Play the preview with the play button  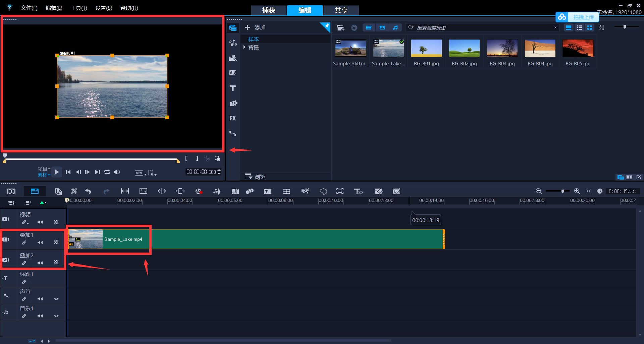[56, 172]
